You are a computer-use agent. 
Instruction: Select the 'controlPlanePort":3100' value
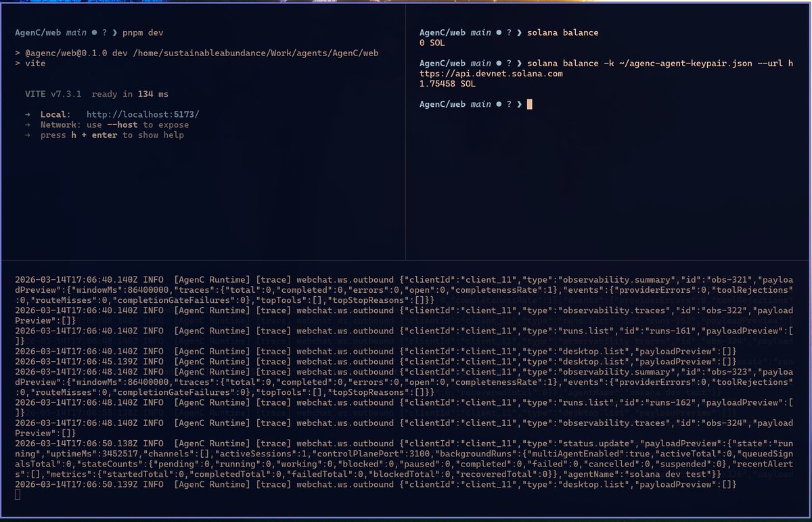point(374,453)
